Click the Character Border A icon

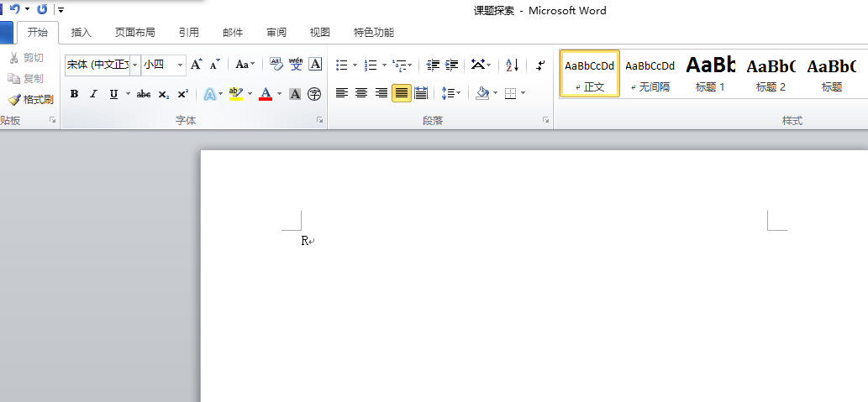pos(315,64)
